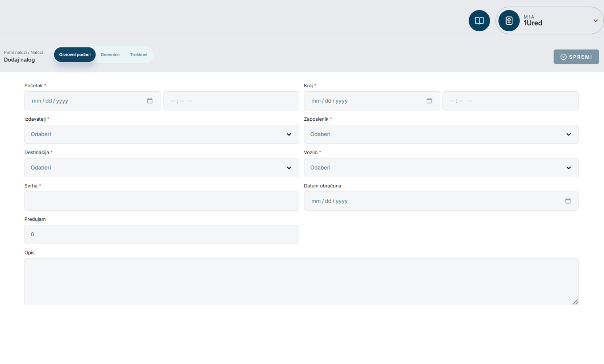Open calendar picker for Kraj date
The height and width of the screenshot is (364, 604).
point(429,101)
